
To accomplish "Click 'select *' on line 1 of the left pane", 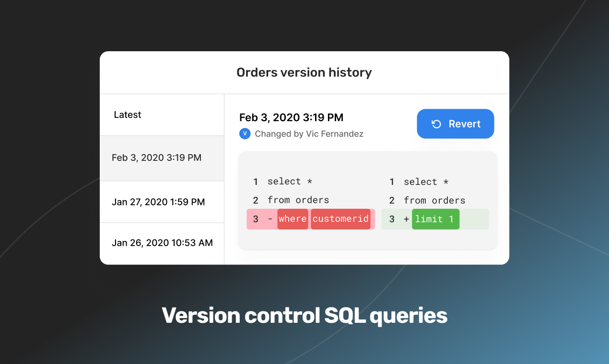I will 290,182.
